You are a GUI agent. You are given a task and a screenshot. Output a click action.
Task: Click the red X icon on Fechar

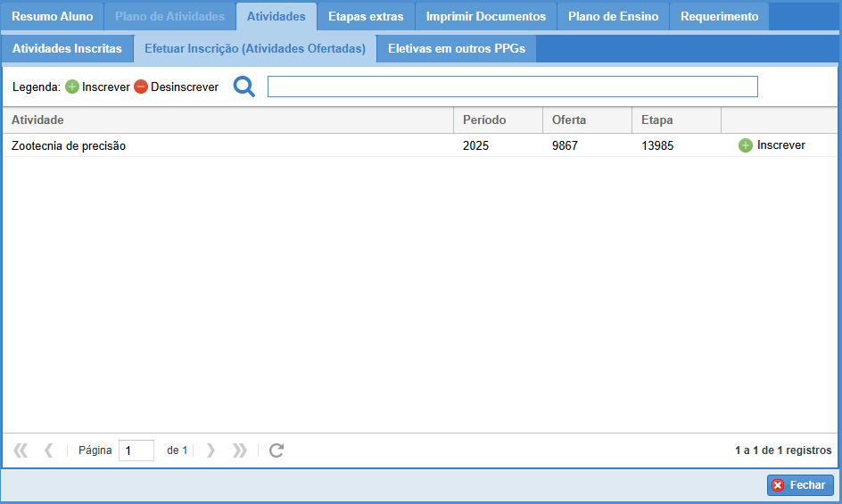click(x=778, y=485)
